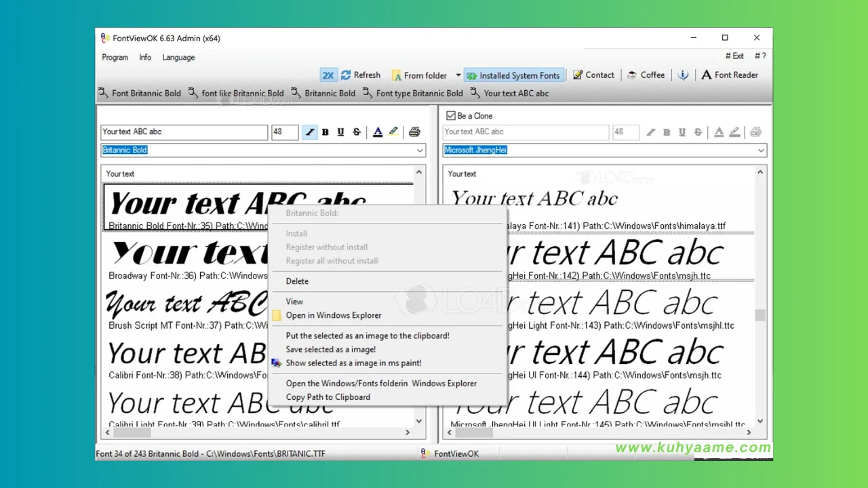Screen dimensions: 868x488
Task: Click the # Exit item
Action: point(734,56)
